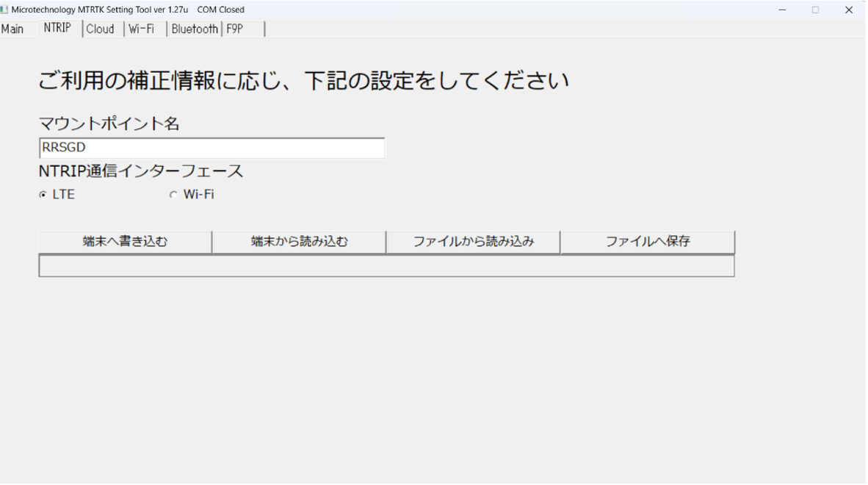Click the マウントポイント名 label
Viewport: 868px width, 485px height.
[x=109, y=124]
